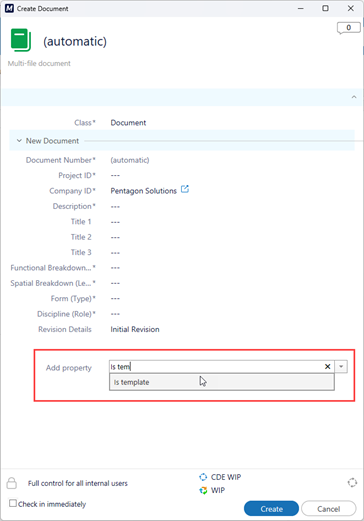
Task: Click the Create button
Action: (271, 509)
